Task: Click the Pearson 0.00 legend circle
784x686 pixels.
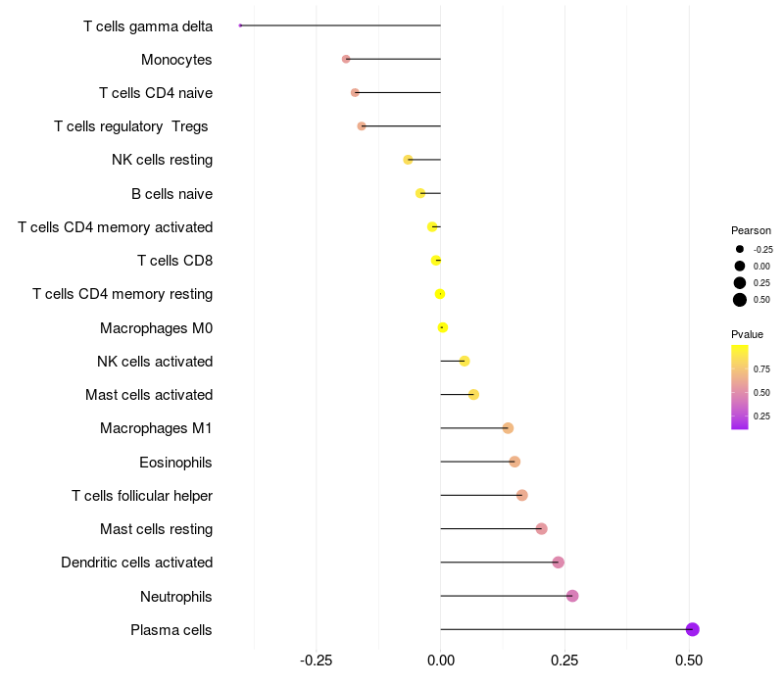Action: pyautogui.click(x=740, y=266)
